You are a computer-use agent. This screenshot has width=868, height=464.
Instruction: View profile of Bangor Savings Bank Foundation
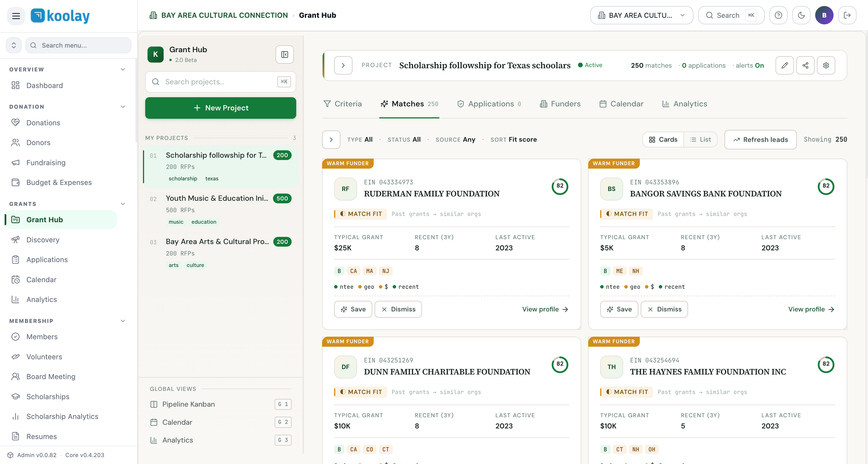point(811,309)
